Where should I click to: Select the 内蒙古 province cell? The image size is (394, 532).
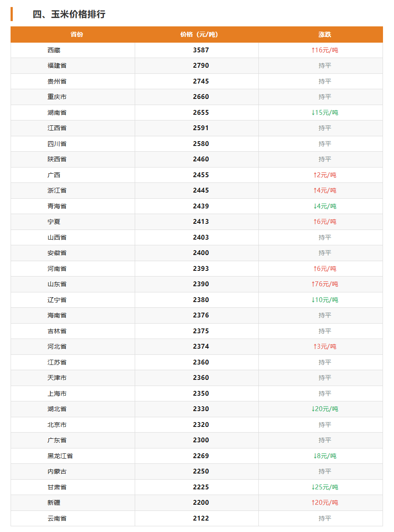click(x=57, y=471)
